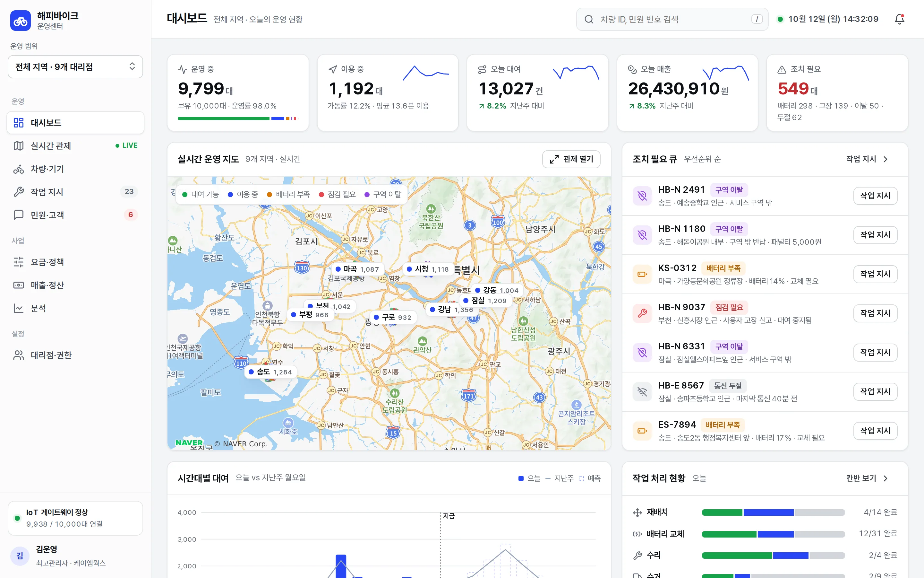This screenshot has width=924, height=578.
Task: Click wrench icon for HB-N 9037
Action: (642, 313)
